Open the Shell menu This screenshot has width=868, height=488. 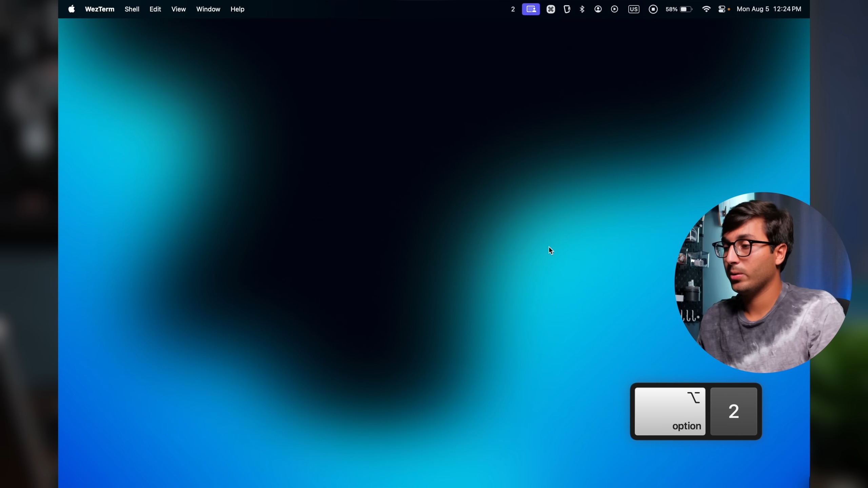tap(132, 9)
